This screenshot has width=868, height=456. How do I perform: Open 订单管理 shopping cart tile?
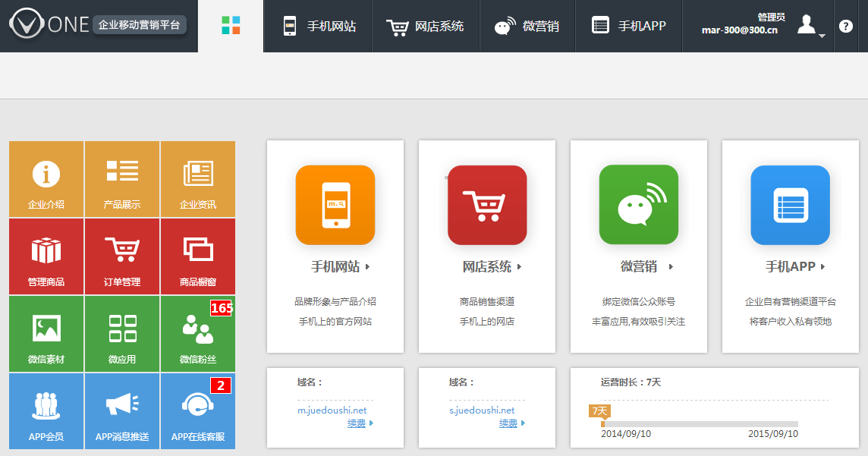[x=122, y=256]
